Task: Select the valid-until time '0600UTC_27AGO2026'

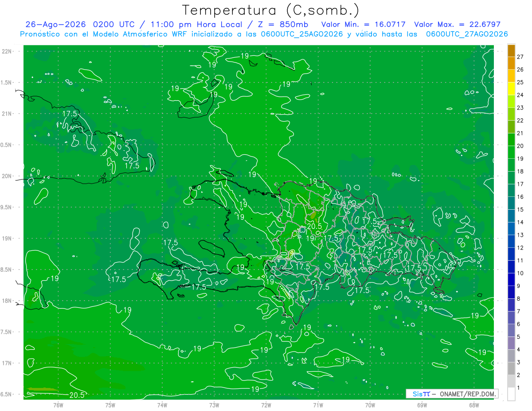Action: tap(467, 34)
